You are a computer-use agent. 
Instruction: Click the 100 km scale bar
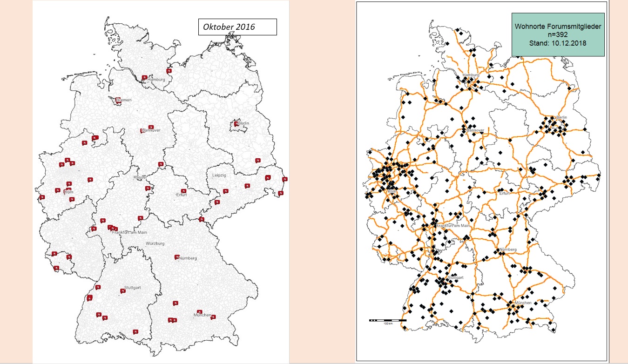[x=387, y=320]
